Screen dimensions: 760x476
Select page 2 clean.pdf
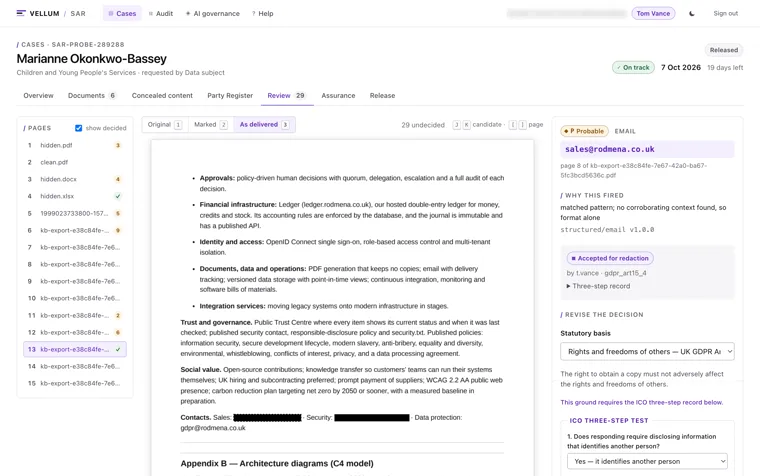tap(75, 162)
